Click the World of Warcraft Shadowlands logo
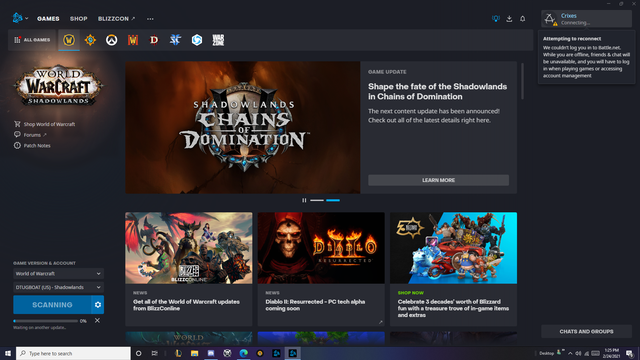The width and height of the screenshot is (640, 360). tap(58, 86)
